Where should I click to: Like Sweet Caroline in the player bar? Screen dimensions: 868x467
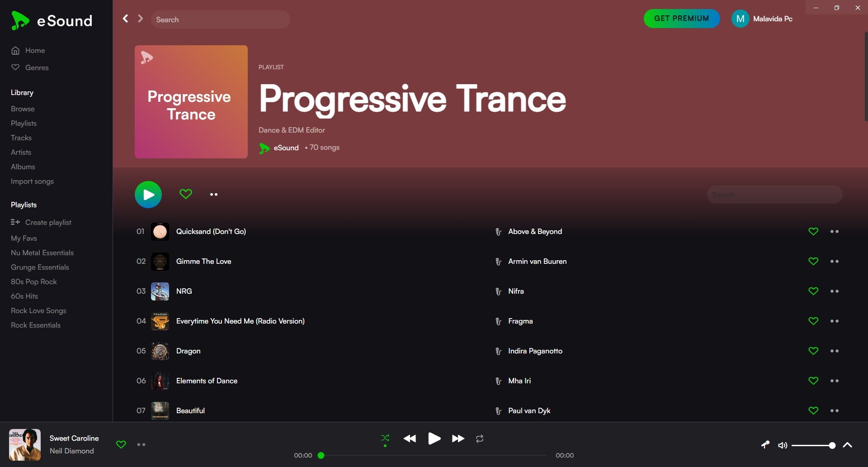121,444
